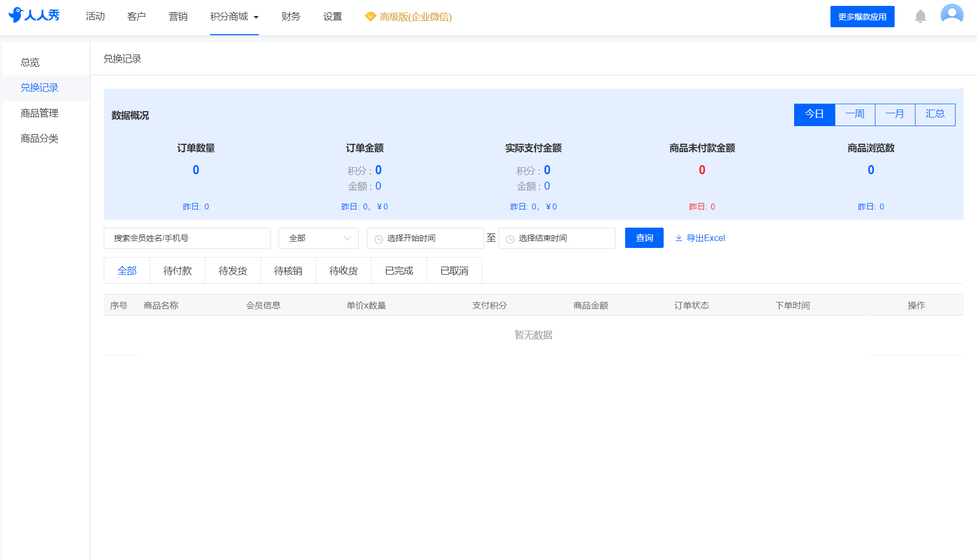The image size is (977, 560).
Task: Click the download icon beside 导出Excel
Action: (x=679, y=238)
